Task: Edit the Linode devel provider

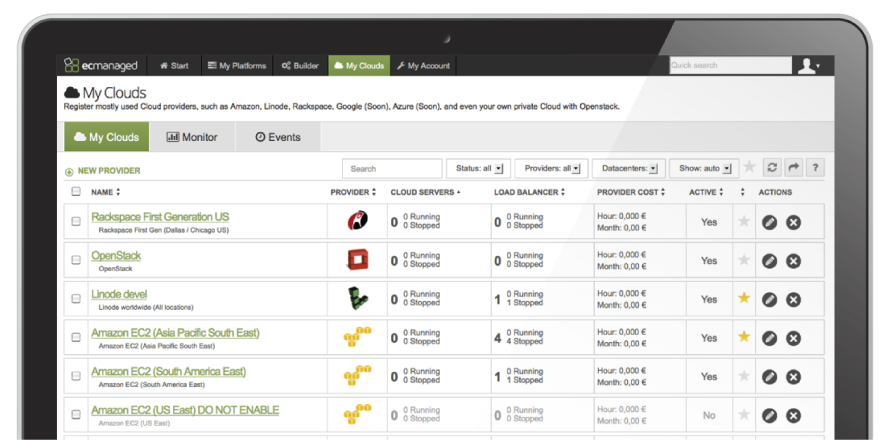Action: pyautogui.click(x=769, y=299)
